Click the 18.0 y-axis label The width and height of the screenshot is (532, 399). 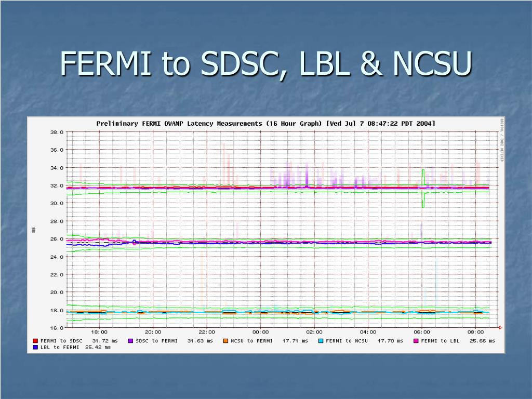pyautogui.click(x=57, y=310)
